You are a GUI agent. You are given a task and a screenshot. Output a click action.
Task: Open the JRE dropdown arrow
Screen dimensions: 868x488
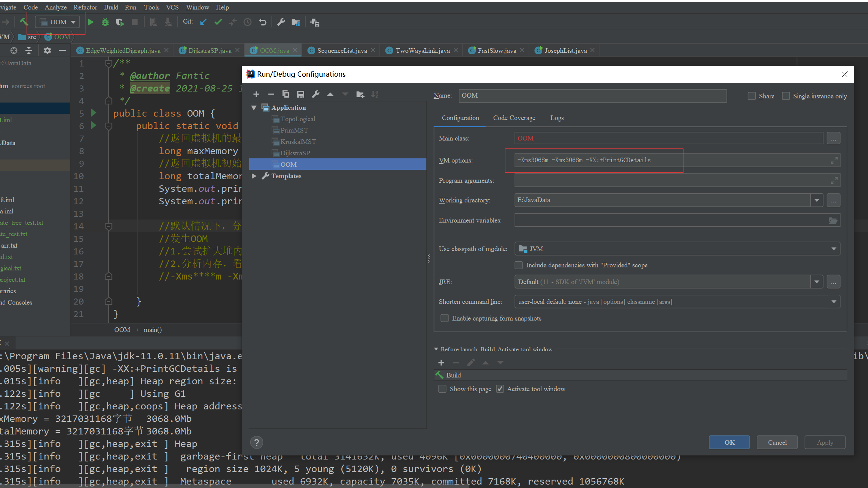[817, 282]
